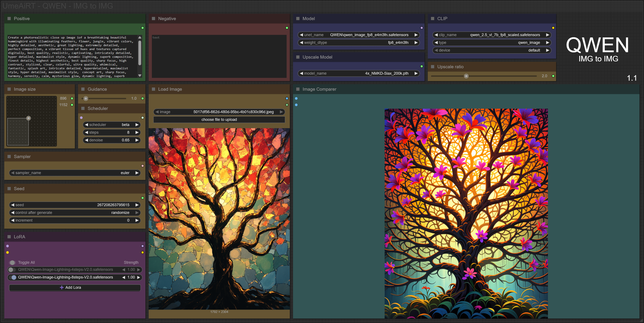
Task: Click the Upscale ratio slider handle
Action: (x=466, y=76)
